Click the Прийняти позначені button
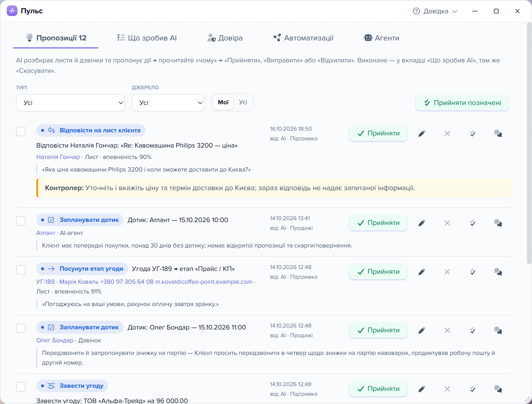Screen dimensions: 532x404 [462, 103]
